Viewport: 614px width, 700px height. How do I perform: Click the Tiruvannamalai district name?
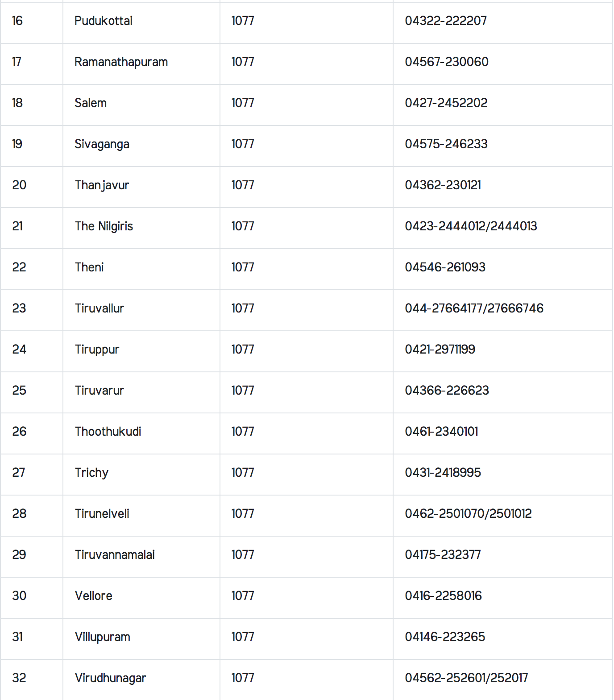(x=115, y=555)
